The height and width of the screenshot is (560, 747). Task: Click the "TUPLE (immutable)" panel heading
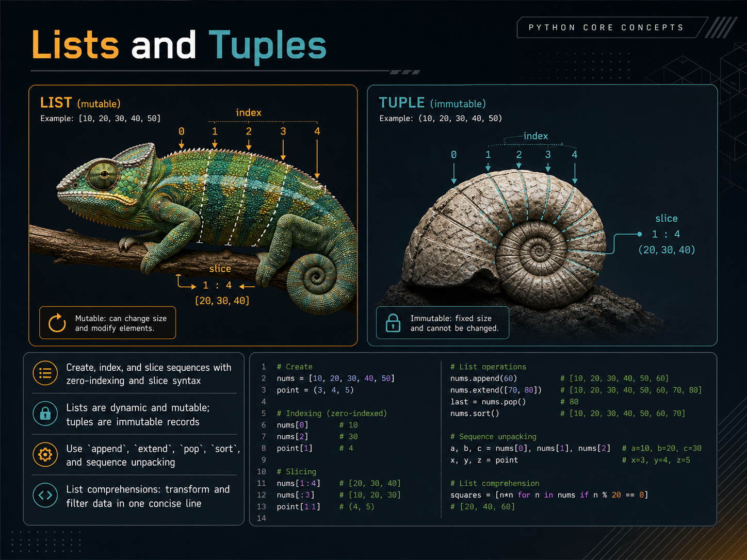click(x=432, y=103)
